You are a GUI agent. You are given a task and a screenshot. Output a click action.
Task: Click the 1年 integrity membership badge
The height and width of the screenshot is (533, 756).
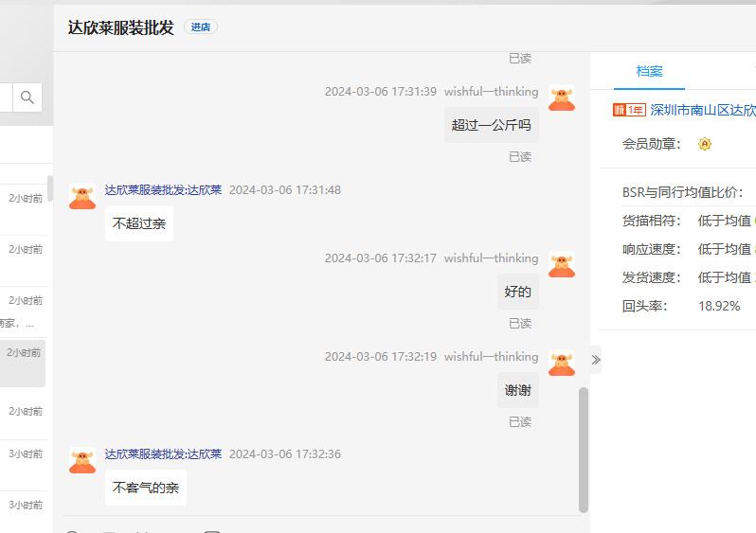click(x=629, y=111)
